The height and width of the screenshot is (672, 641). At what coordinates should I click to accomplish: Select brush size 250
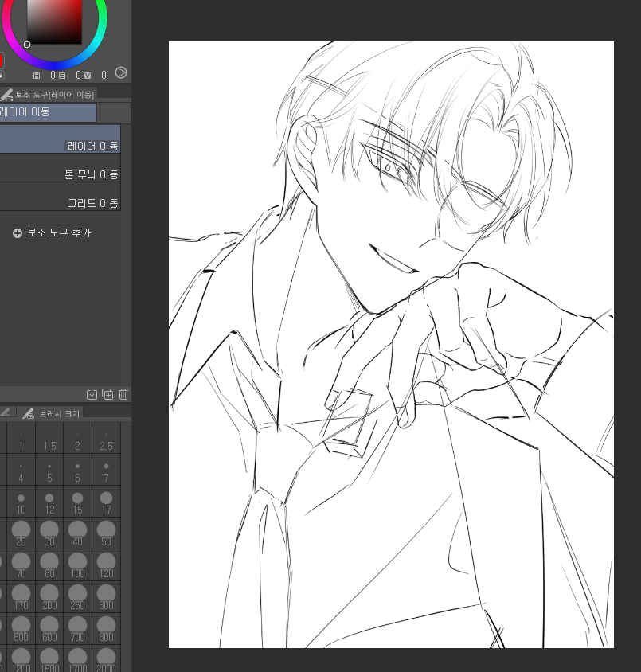coord(77,597)
